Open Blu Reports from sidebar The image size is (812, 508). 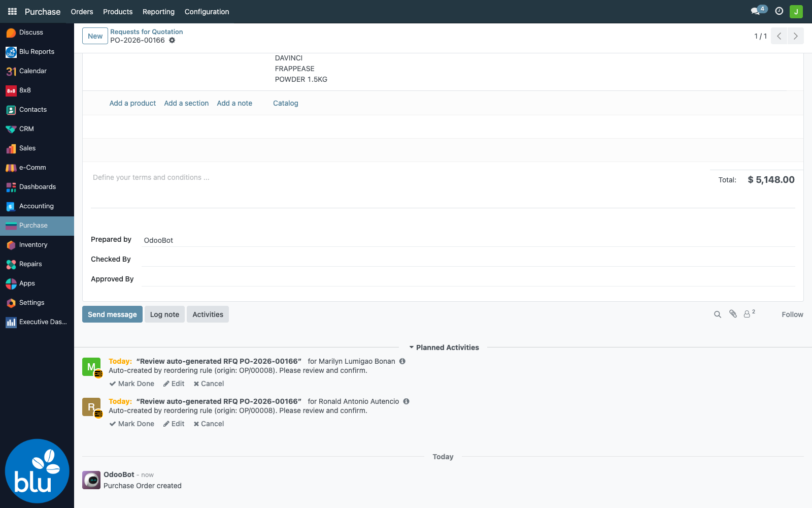click(37, 52)
